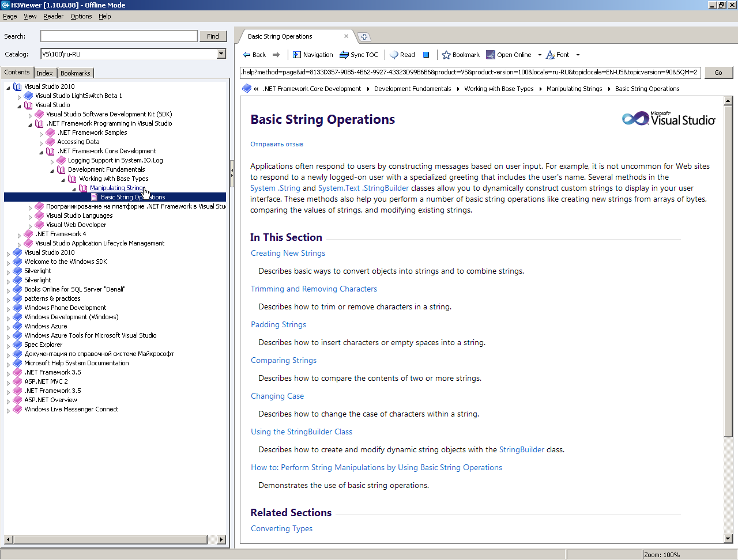Click the open book icon beside Development Fundamentals
Image resolution: width=738 pixels, height=560 pixels.
(x=61, y=169)
